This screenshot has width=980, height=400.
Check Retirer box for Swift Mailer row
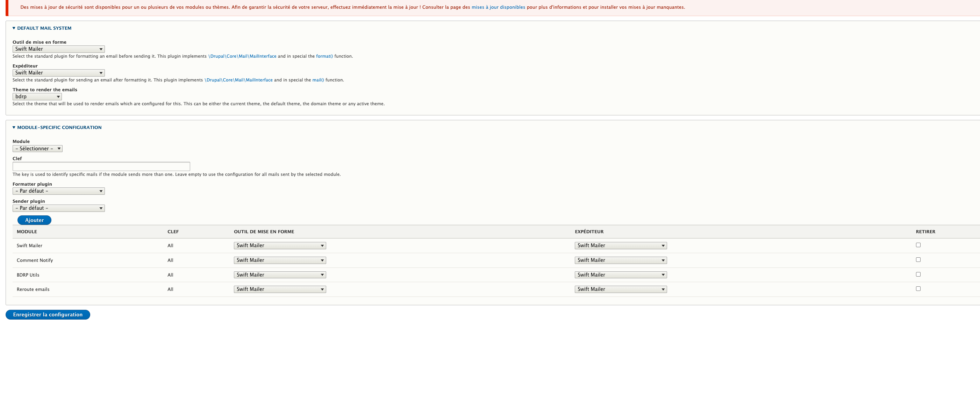(918, 245)
